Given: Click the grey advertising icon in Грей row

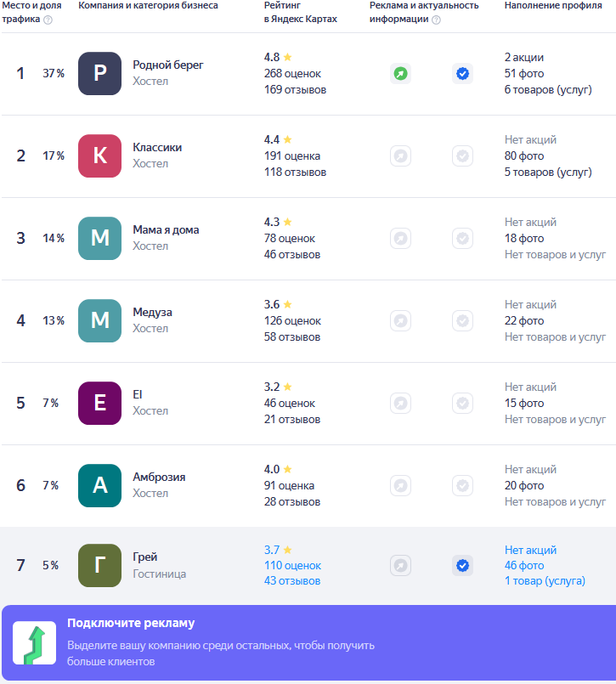Looking at the screenshot, I should (400, 565).
